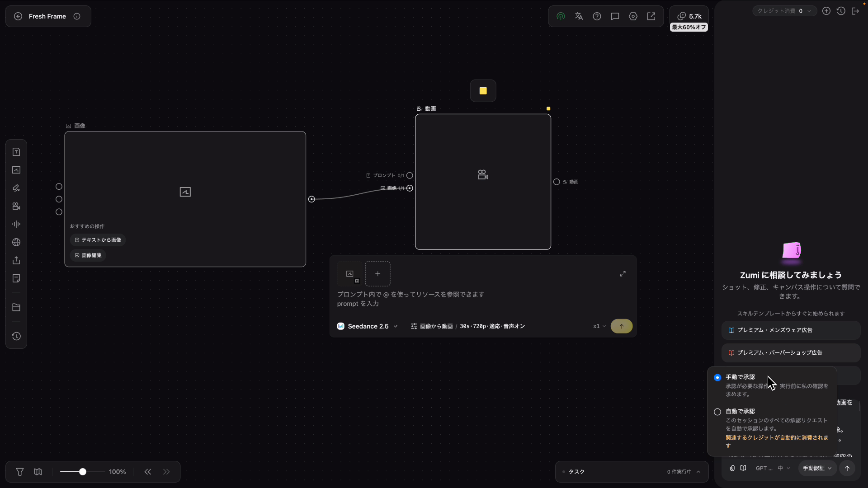This screenshot has height=488, width=868.
Task: Select the 自動で承認 radio option
Action: coord(717,412)
